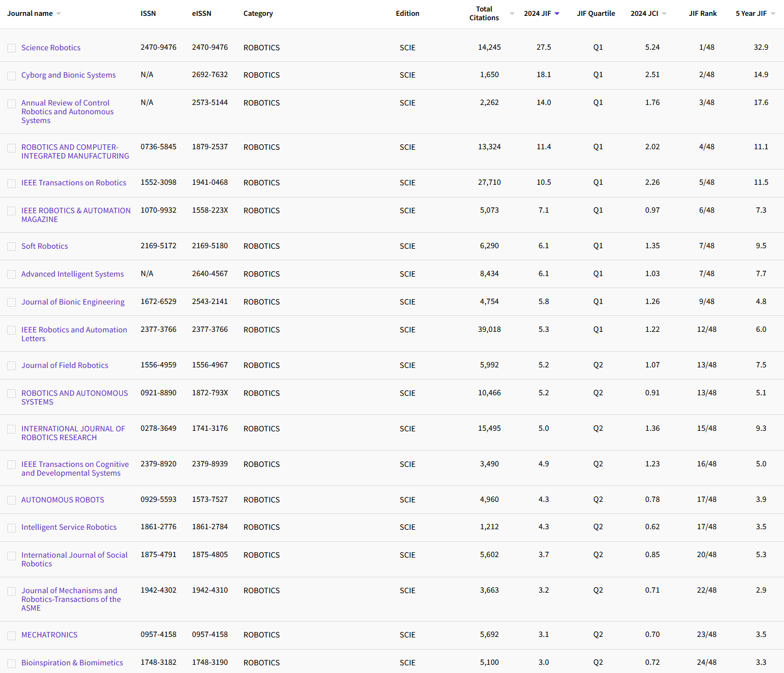Click JIF rank 1/48

click(x=707, y=48)
